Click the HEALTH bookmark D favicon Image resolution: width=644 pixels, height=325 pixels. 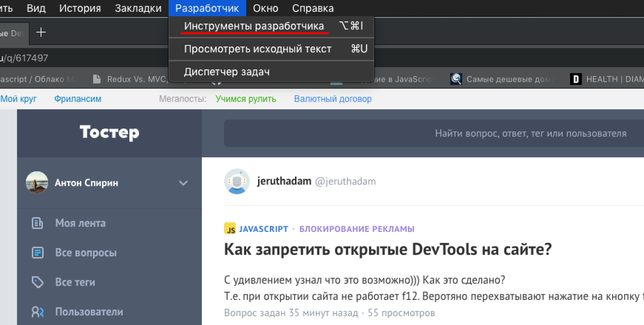pos(576,79)
